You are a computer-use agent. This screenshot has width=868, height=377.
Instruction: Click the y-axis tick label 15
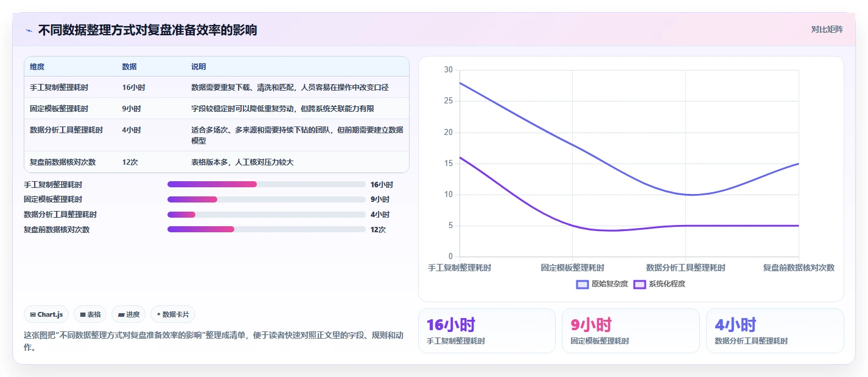(449, 164)
